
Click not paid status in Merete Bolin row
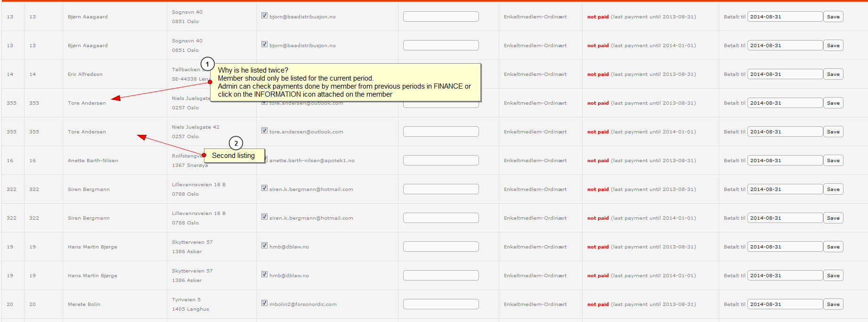click(598, 304)
